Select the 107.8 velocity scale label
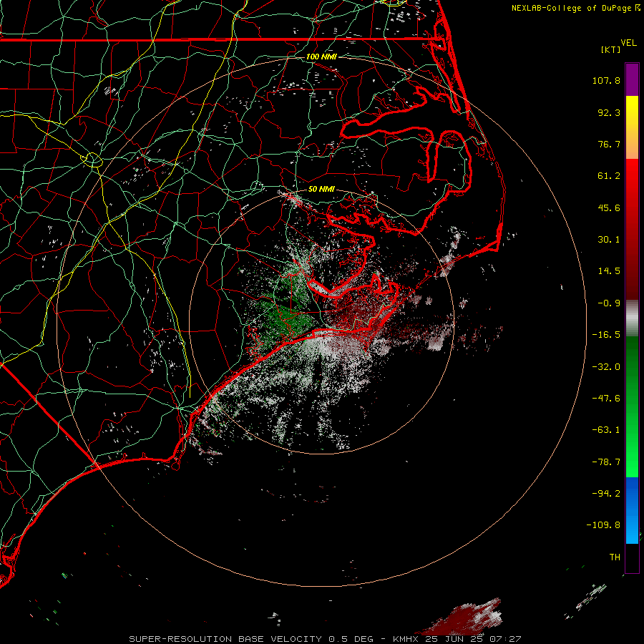The width and height of the screenshot is (644, 644). pos(606,80)
